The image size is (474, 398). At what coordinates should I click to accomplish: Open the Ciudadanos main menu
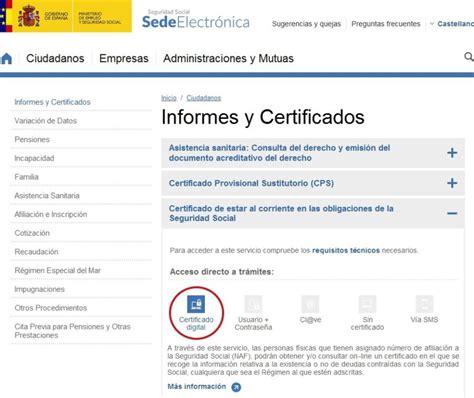coord(55,58)
